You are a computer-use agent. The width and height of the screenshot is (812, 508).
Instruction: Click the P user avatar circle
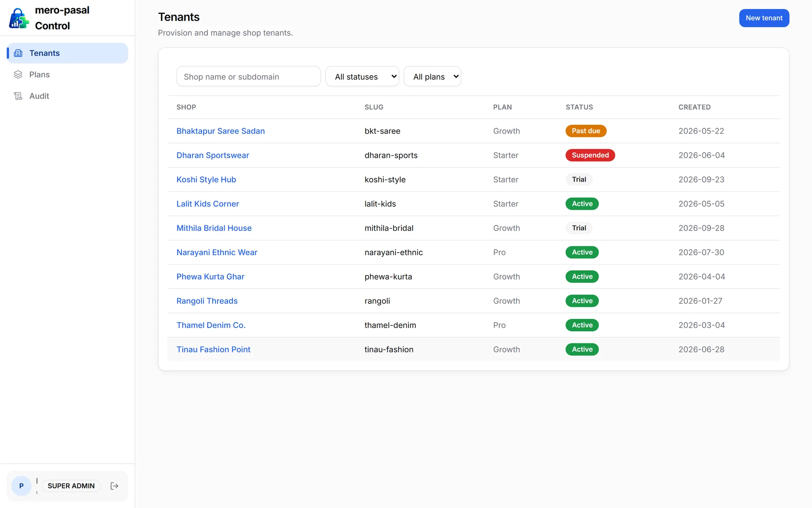point(22,486)
